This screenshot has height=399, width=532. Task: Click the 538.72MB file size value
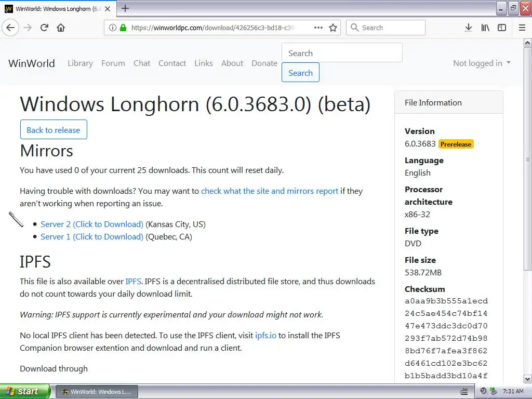click(x=423, y=272)
